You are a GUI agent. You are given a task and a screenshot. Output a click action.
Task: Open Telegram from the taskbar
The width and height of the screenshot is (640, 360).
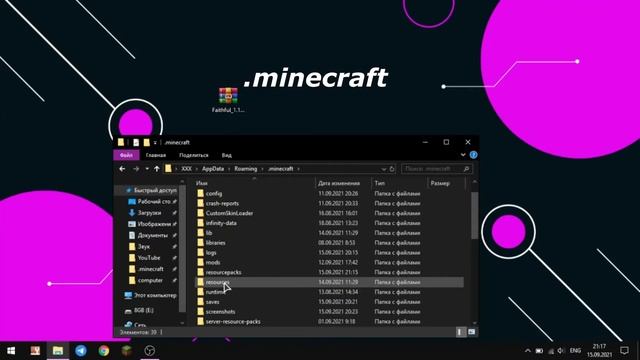pos(81,351)
